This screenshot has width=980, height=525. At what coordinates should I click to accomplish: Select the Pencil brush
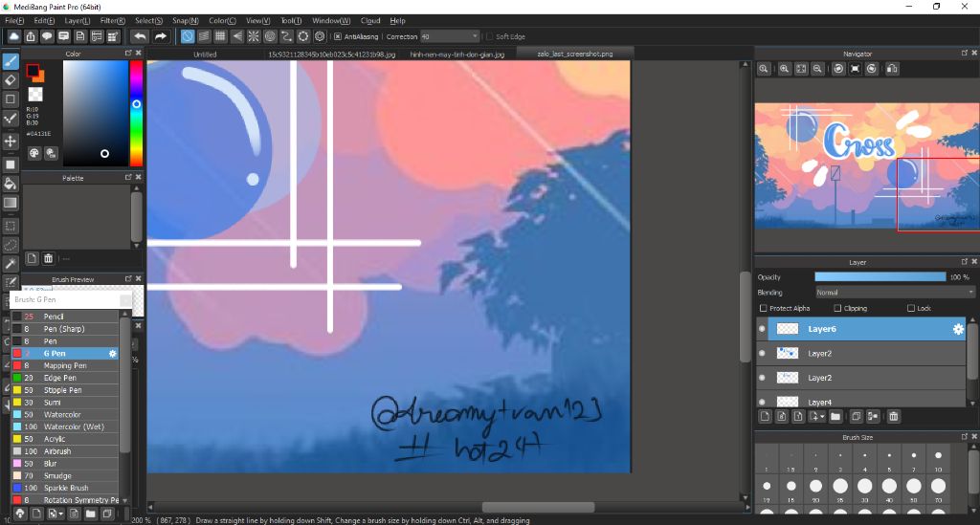(x=65, y=317)
